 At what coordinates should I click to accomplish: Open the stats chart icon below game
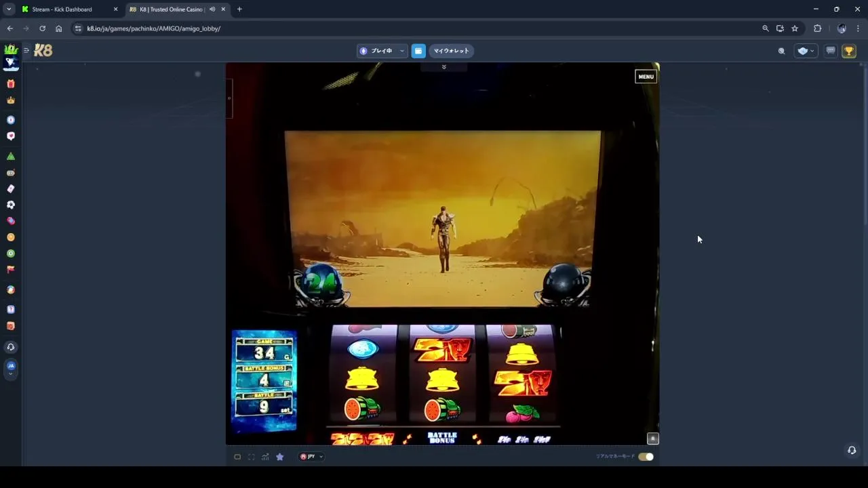pyautogui.click(x=265, y=457)
